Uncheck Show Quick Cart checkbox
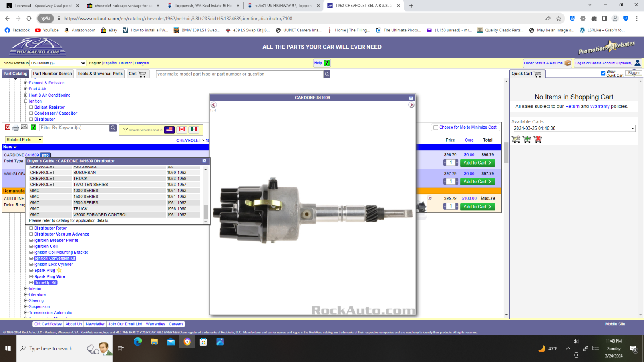The height and width of the screenshot is (362, 644). point(603,73)
